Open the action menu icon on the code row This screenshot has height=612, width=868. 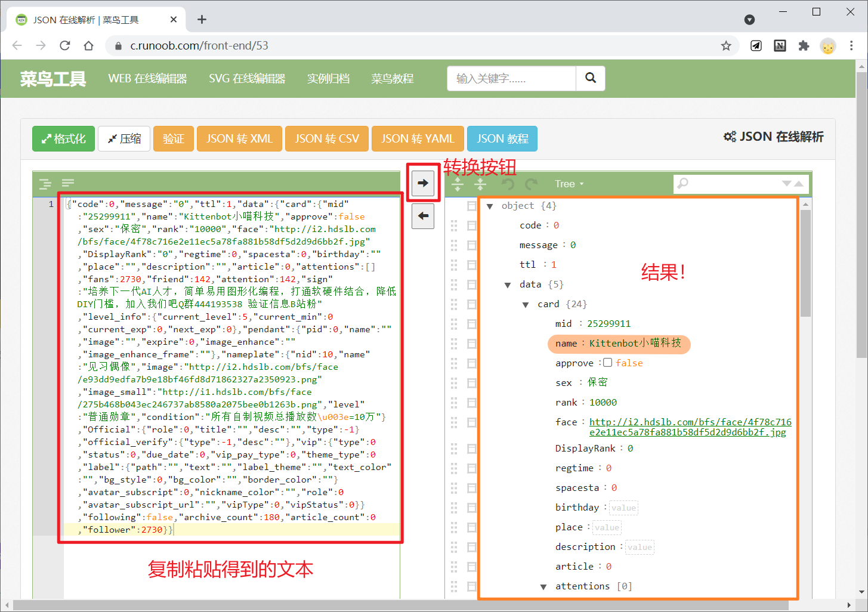click(x=472, y=225)
